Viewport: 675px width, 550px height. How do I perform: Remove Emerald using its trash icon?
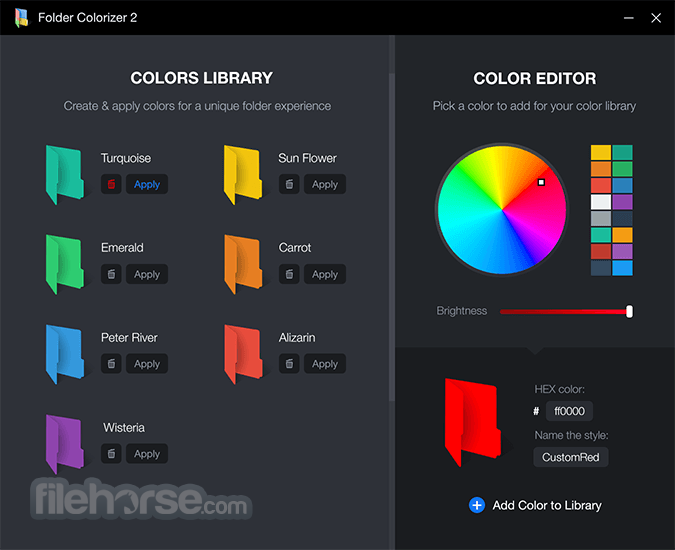coord(111,274)
